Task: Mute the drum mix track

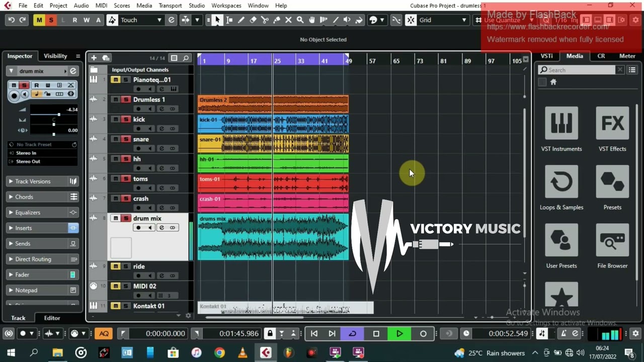Action: (x=116, y=218)
